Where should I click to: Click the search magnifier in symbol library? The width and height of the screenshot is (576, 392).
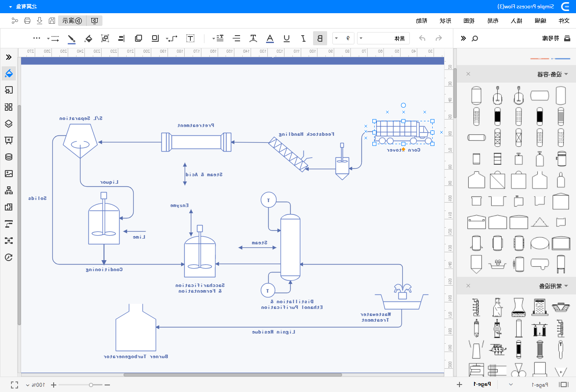click(x=475, y=38)
